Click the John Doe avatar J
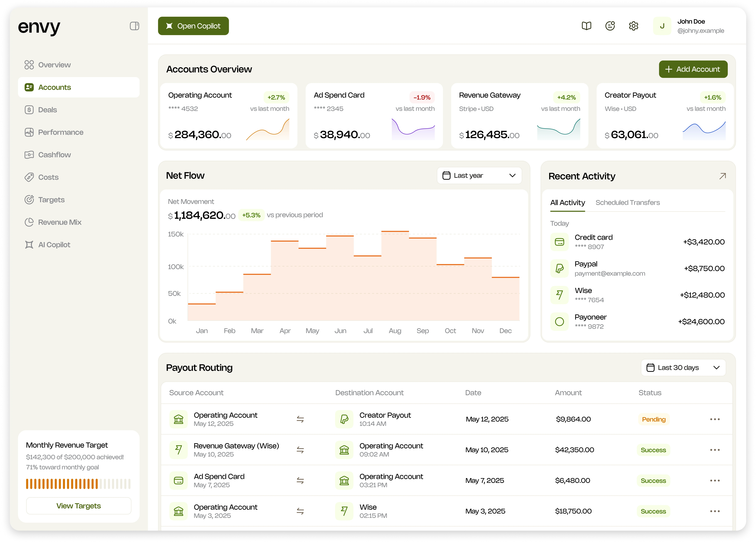 click(x=662, y=26)
